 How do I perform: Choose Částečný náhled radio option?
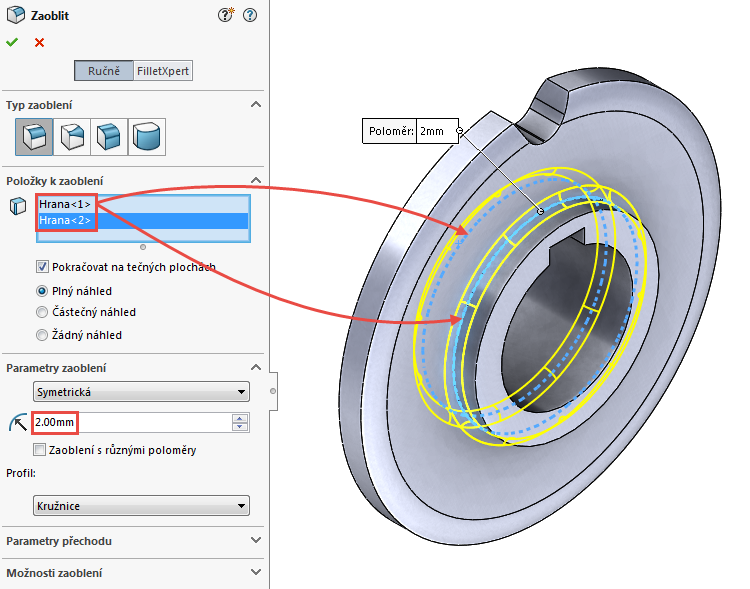[42, 312]
